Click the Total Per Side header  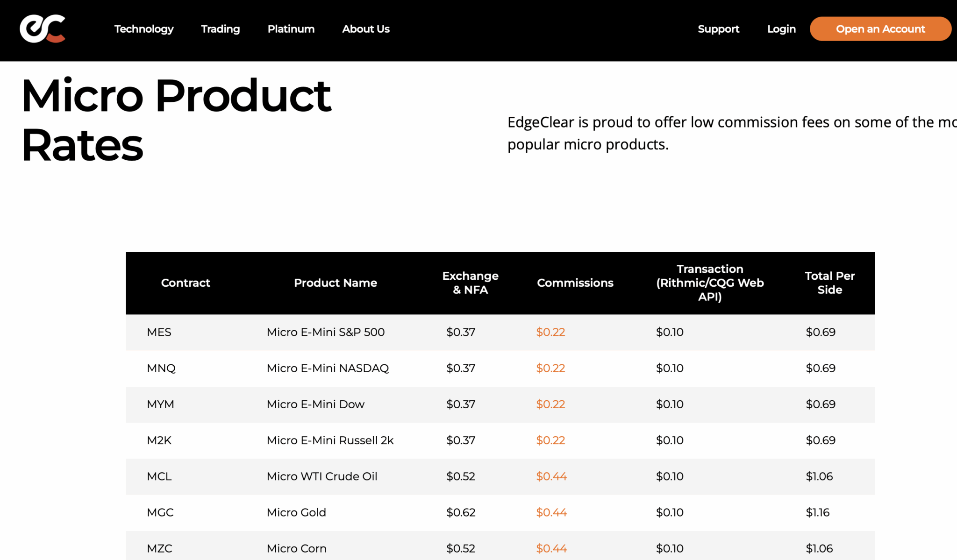tap(829, 283)
